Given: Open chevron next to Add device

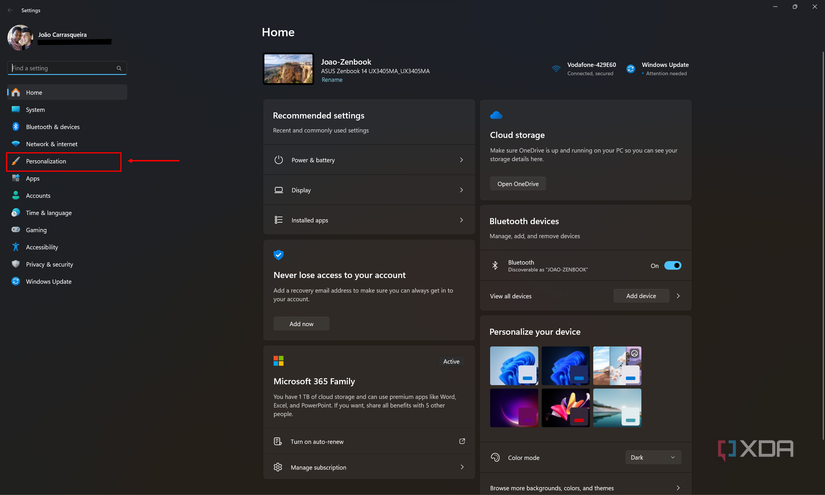Looking at the screenshot, I should 678,296.
